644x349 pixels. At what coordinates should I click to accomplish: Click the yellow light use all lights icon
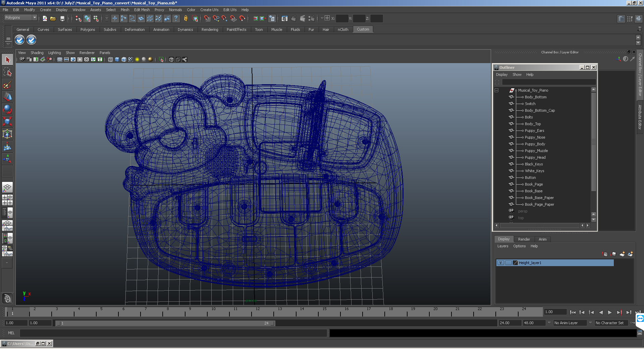pyautogui.click(x=137, y=59)
